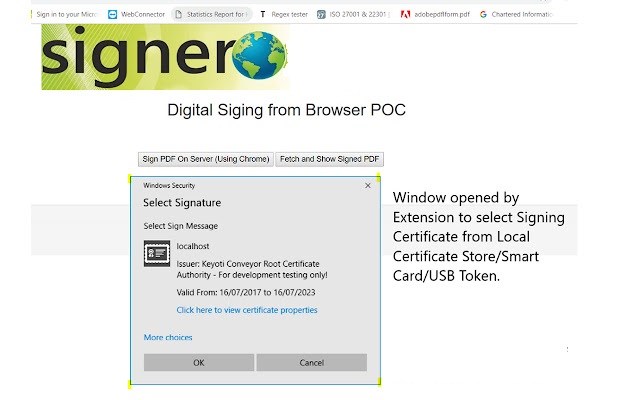Close the Windows Security dialog

click(x=368, y=186)
